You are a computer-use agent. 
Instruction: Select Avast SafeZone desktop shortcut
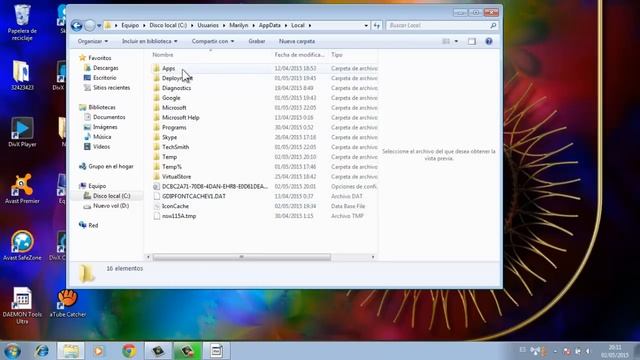(22, 246)
